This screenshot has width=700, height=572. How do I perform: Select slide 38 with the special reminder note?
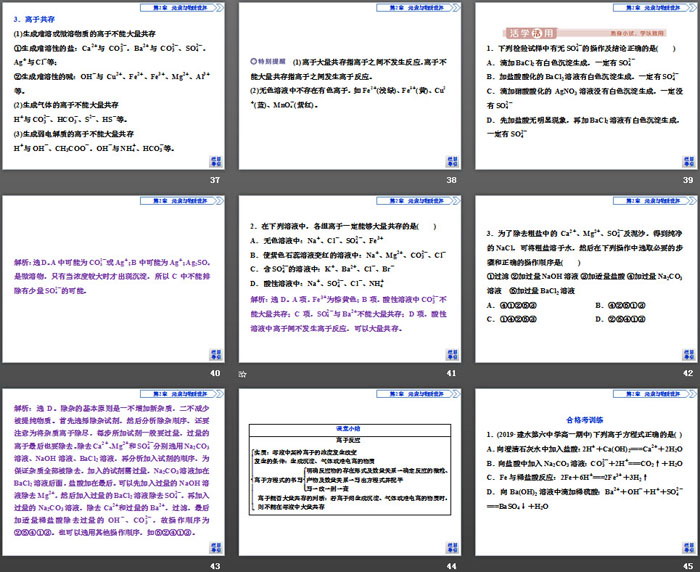[x=349, y=85]
